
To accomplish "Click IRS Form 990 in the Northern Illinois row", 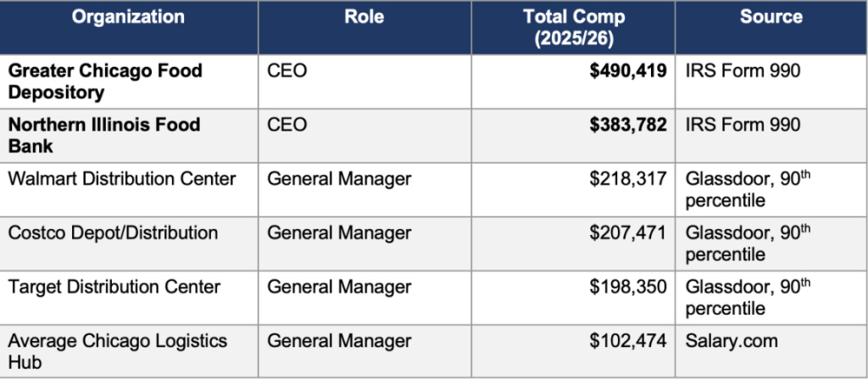I will [743, 126].
